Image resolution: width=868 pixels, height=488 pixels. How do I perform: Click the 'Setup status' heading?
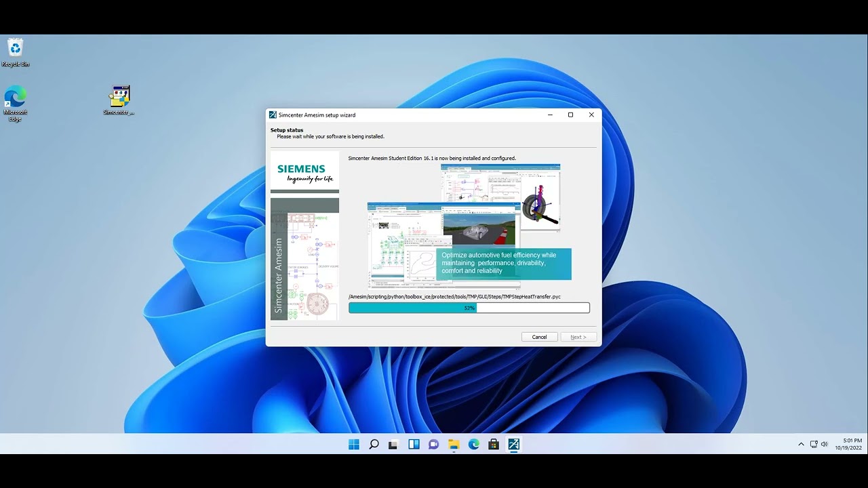pyautogui.click(x=287, y=130)
